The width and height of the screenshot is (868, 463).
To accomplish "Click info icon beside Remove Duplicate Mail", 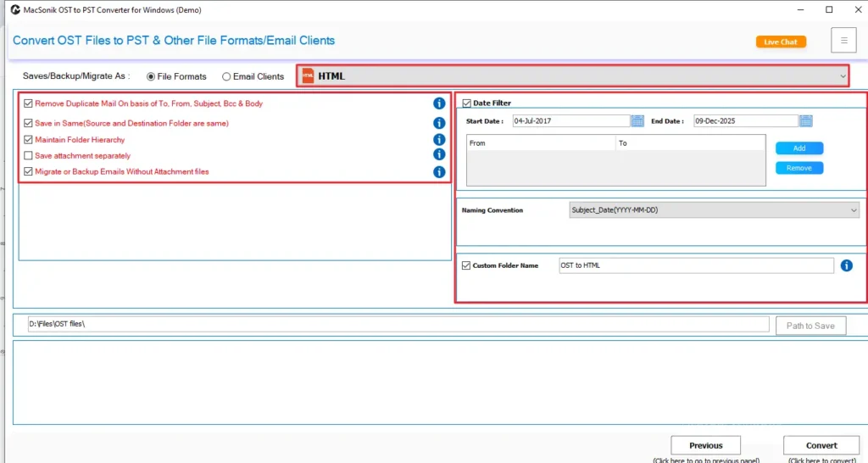I will [x=439, y=103].
